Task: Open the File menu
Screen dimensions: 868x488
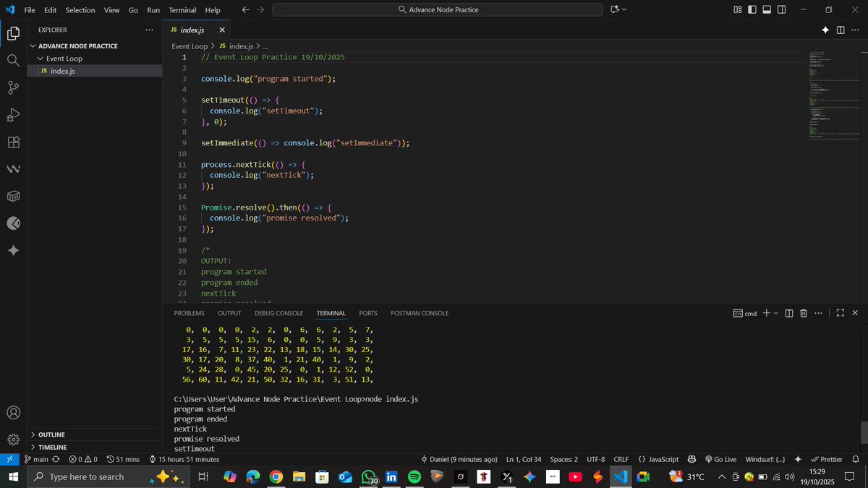Action: [x=30, y=10]
